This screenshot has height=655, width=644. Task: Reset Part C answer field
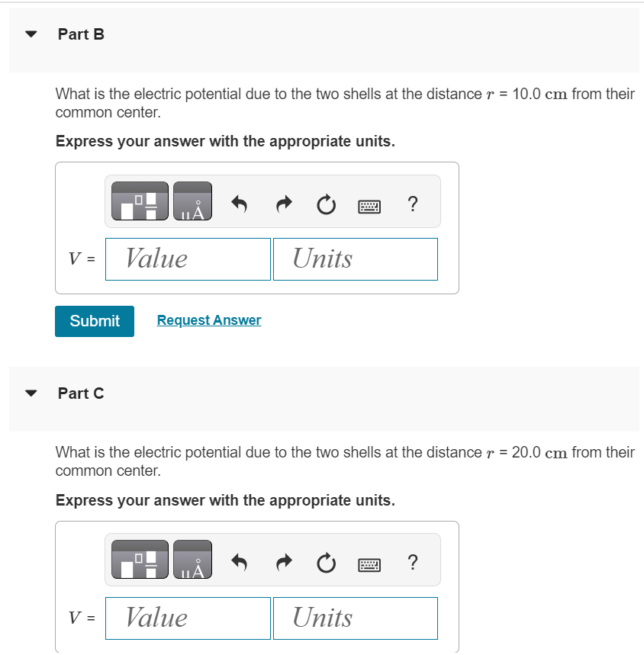326,563
